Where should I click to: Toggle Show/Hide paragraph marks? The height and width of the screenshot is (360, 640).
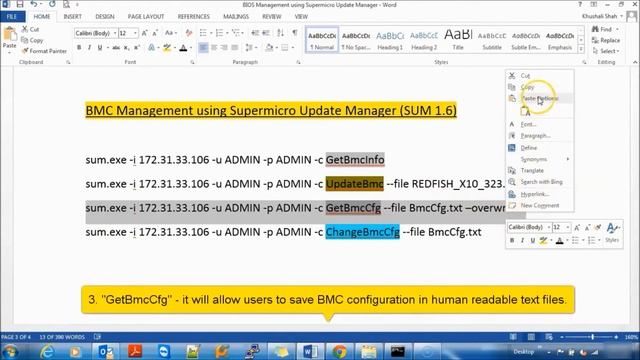(295, 33)
